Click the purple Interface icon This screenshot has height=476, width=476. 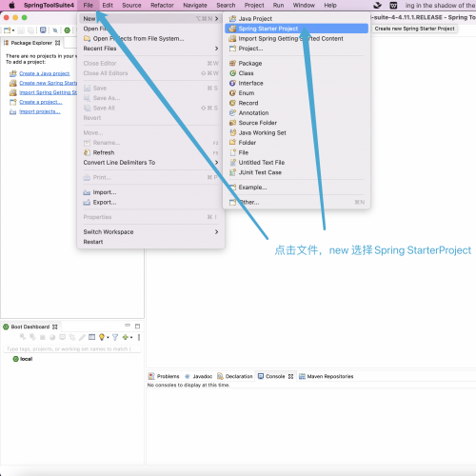[232, 83]
